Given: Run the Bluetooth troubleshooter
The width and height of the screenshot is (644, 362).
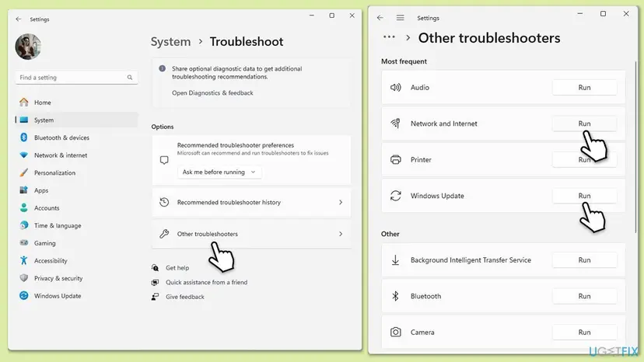Looking at the screenshot, I should tap(584, 296).
